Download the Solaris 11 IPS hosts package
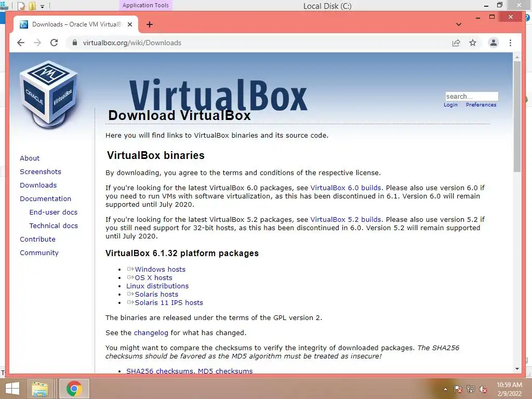This screenshot has height=399, width=532. coord(169,303)
